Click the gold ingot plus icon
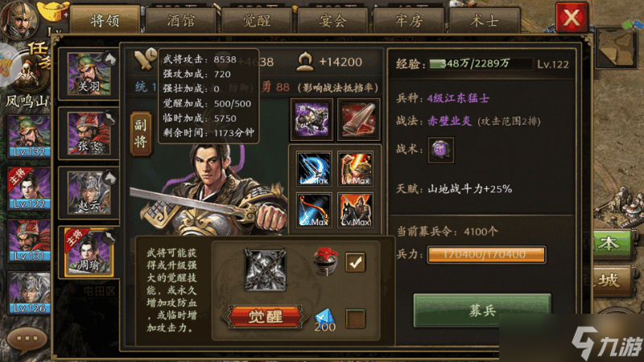 click(54, 10)
